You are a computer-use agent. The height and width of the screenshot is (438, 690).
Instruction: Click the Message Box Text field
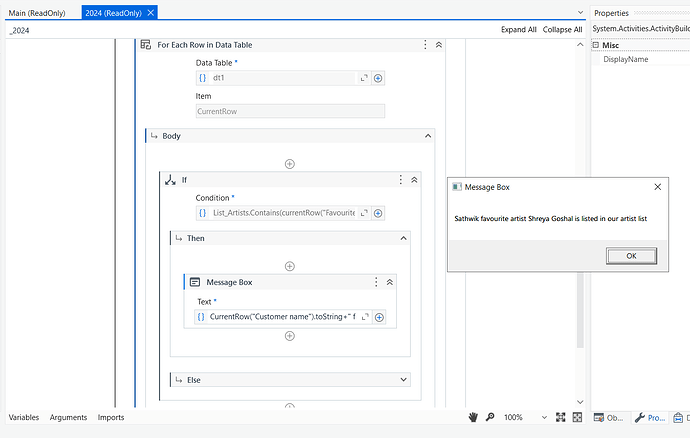pyautogui.click(x=282, y=317)
